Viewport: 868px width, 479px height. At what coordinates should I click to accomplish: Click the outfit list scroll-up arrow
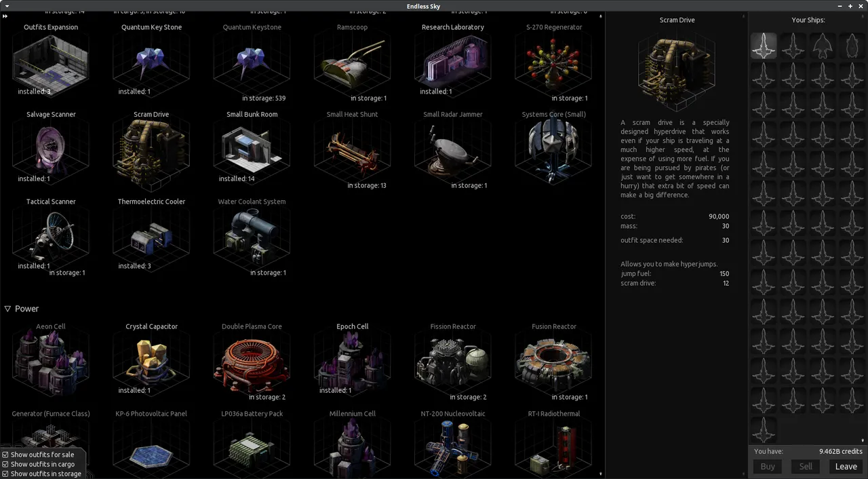pyautogui.click(x=601, y=16)
